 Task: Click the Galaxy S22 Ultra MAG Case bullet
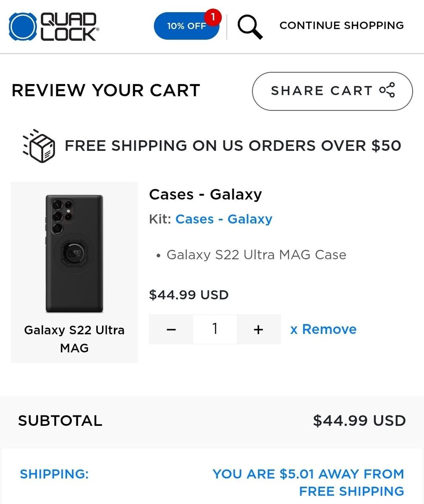tap(256, 255)
